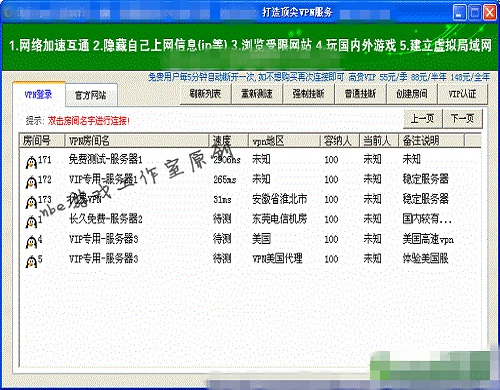This screenshot has width=500, height=390.
Task: Click the 待测 speed in 长久免费-服务器2 row
Action: [x=222, y=219]
